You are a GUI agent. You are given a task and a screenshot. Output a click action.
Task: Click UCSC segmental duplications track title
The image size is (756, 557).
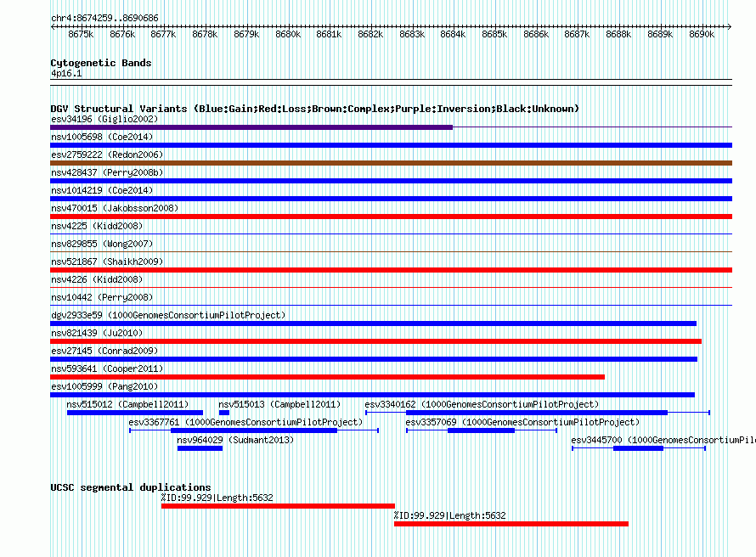click(131, 487)
